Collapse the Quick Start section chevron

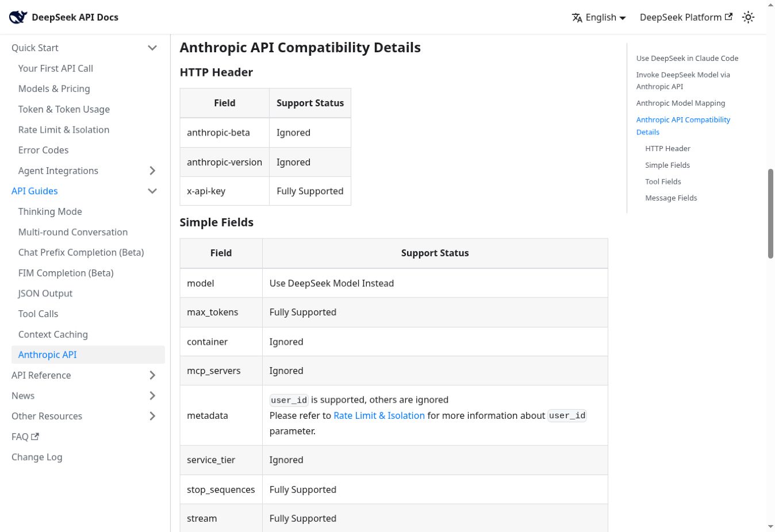click(x=152, y=48)
